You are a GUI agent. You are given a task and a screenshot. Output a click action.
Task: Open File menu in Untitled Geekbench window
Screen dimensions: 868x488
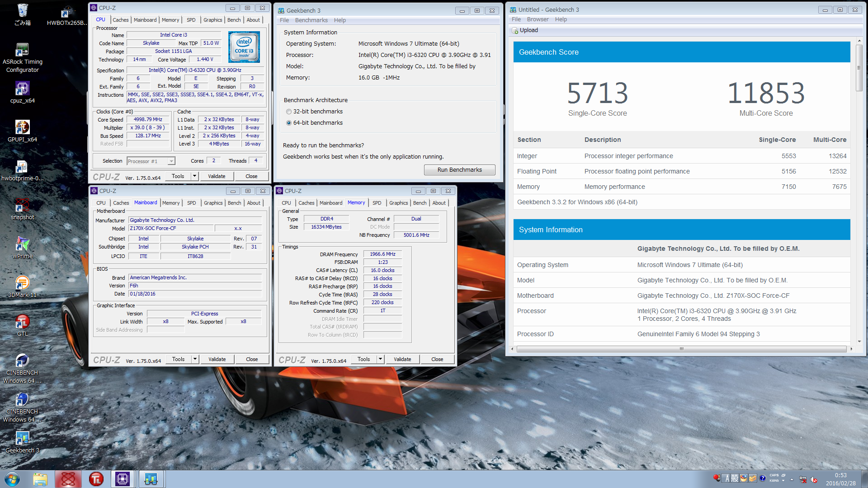516,19
